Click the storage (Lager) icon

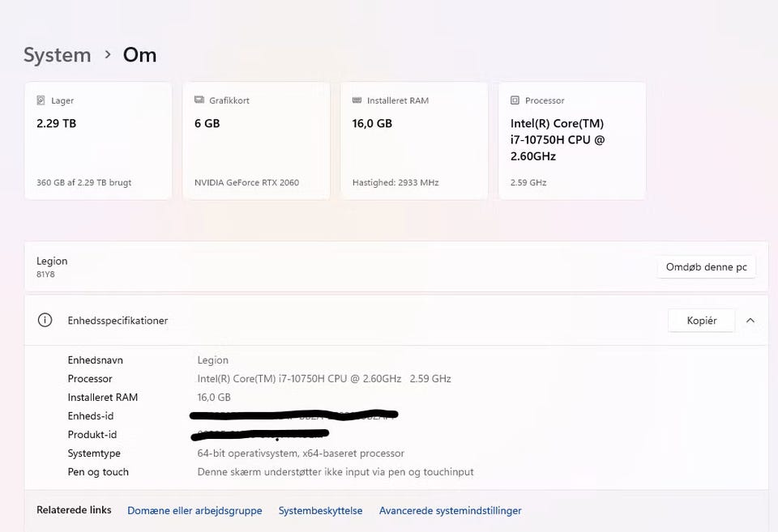(x=41, y=100)
